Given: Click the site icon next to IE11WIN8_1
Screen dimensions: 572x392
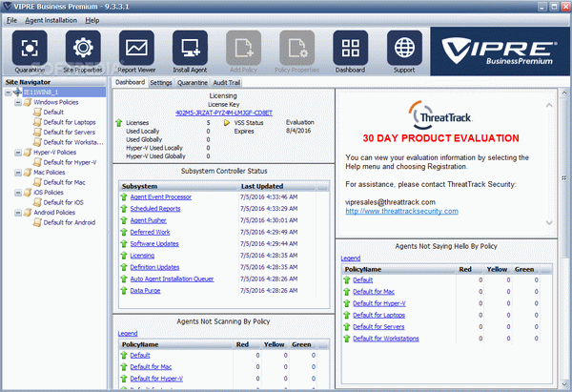Looking at the screenshot, I should click(x=17, y=92).
